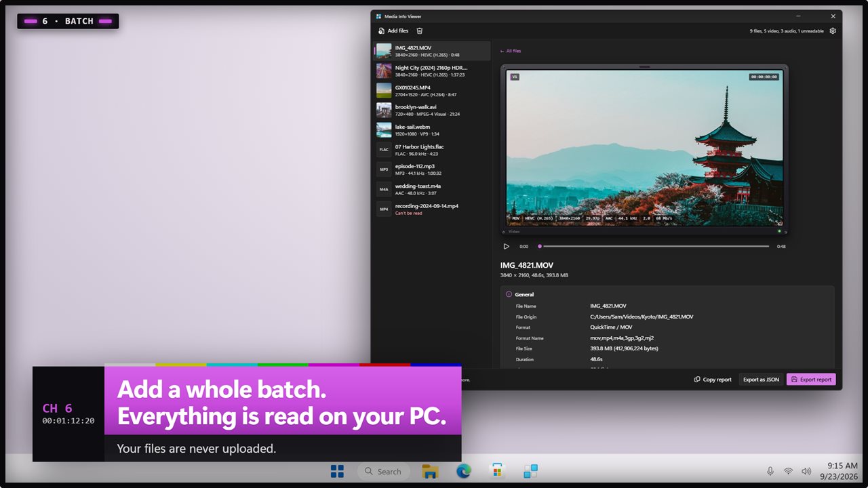Click the 00:00:00:00 timecode overlay

click(764, 77)
